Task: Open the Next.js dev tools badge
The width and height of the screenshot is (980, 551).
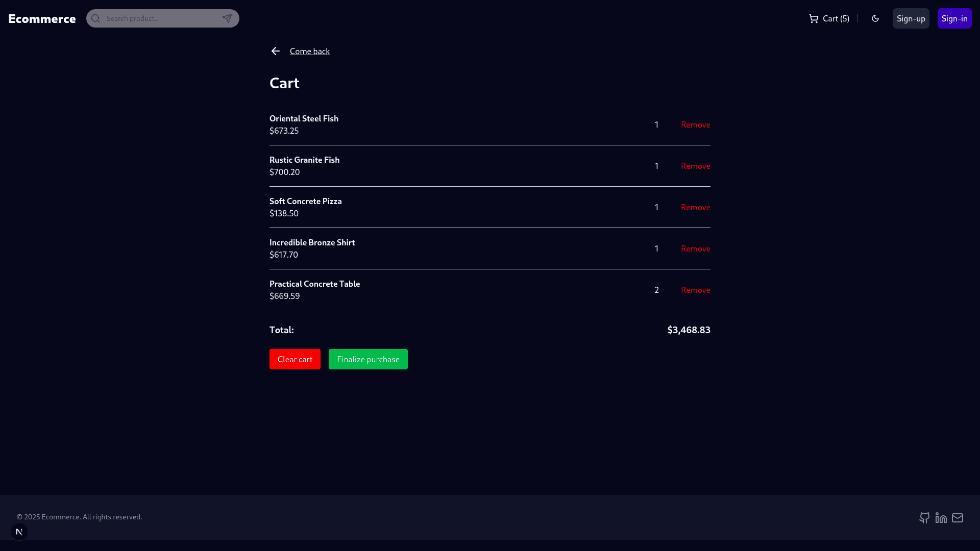Action: tap(19, 532)
